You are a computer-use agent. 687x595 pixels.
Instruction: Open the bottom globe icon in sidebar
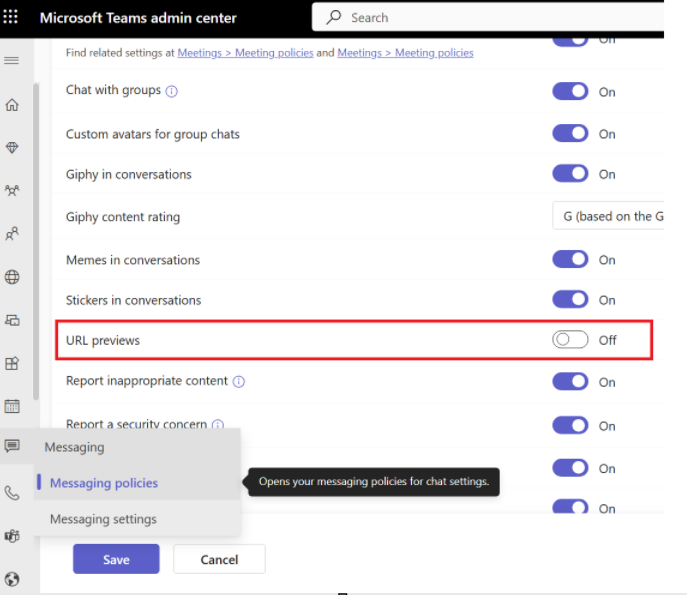pyautogui.click(x=12, y=579)
